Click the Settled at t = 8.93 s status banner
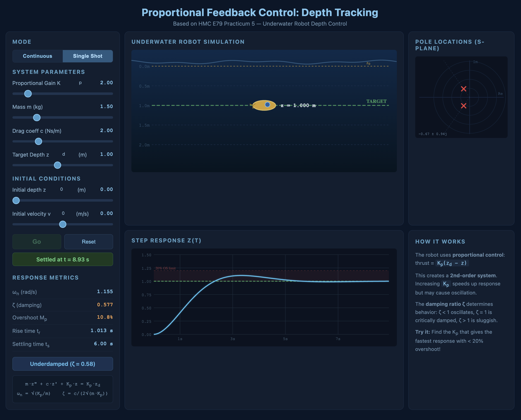Image resolution: width=521 pixels, height=420 pixels. point(63,259)
